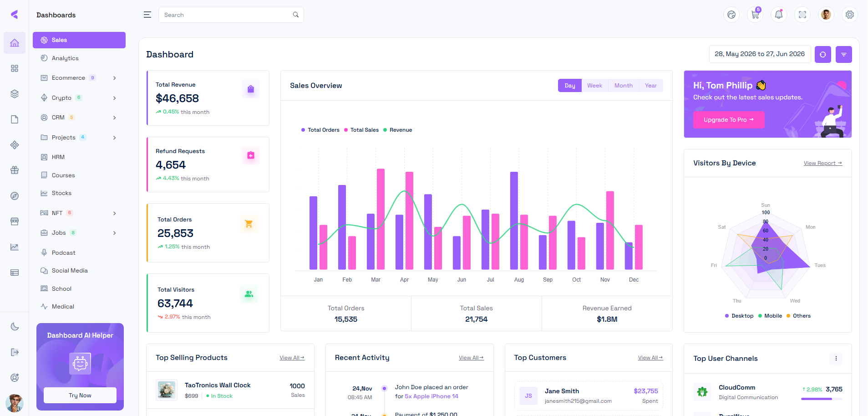868x416 pixels.
Task: Expand the Ecommerce submenu
Action: 79,78
